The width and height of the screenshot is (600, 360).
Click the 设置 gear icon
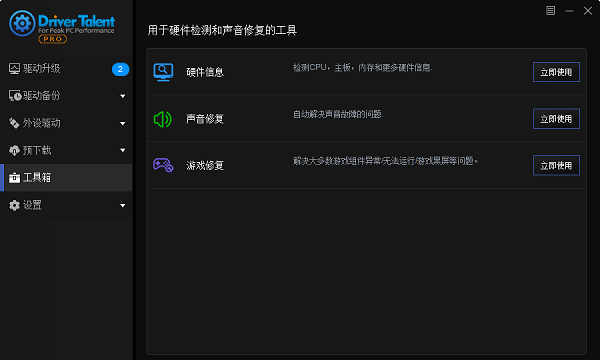coord(14,205)
